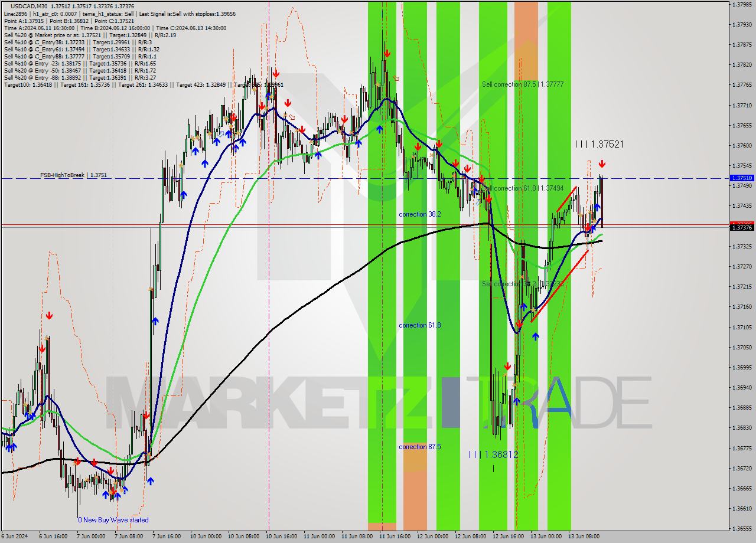Click the '7 Jun 16:00' time axis label
The height and width of the screenshot is (543, 756).
(x=168, y=537)
